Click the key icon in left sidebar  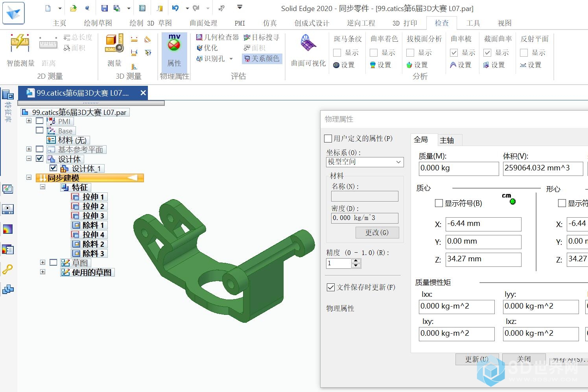click(x=8, y=269)
